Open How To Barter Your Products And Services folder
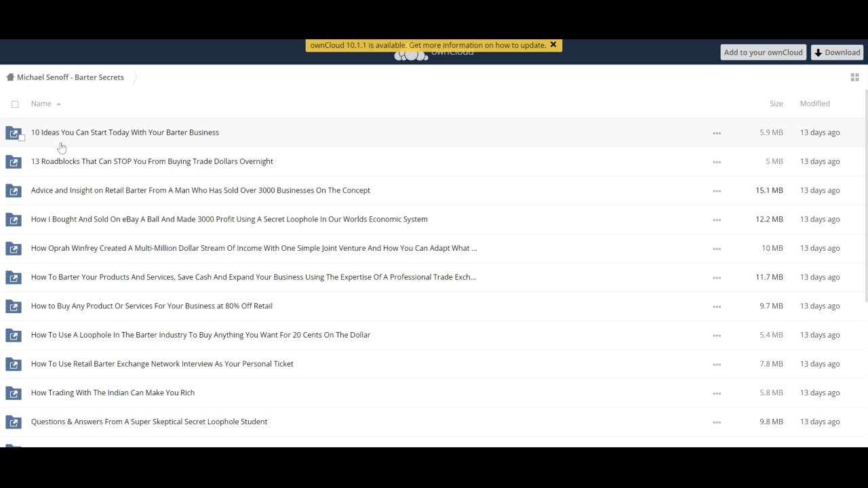 [x=254, y=277]
